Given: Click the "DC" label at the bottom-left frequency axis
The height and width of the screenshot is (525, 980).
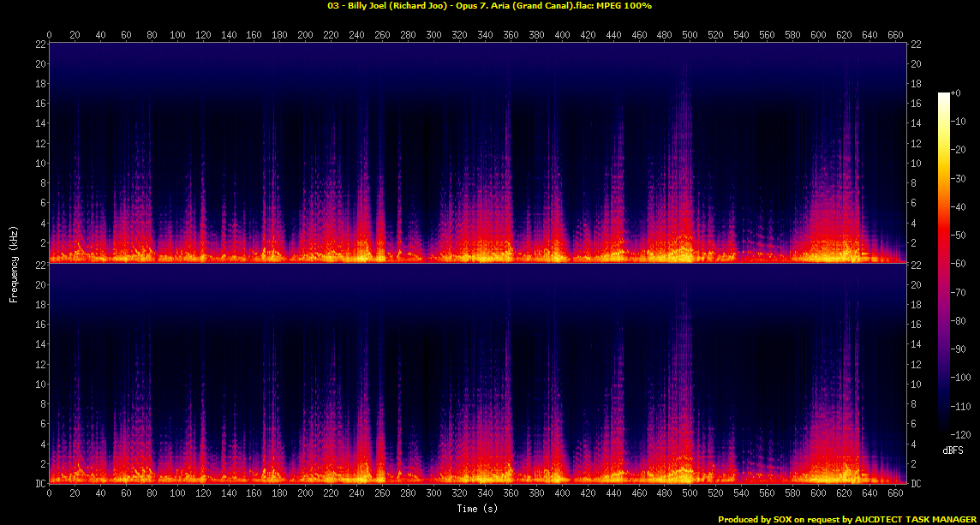Looking at the screenshot, I should click(x=39, y=484).
